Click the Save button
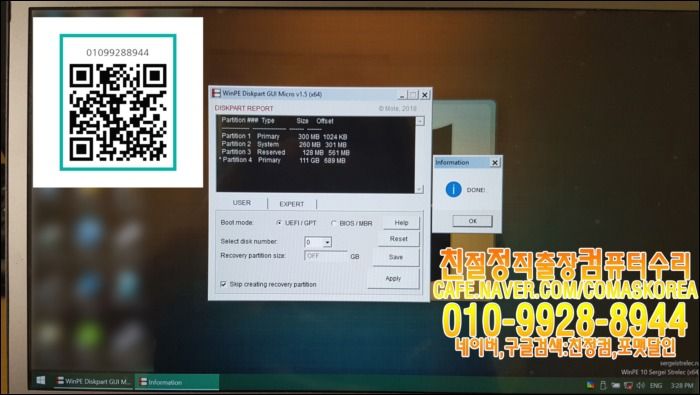The width and height of the screenshot is (700, 395). coord(396,257)
